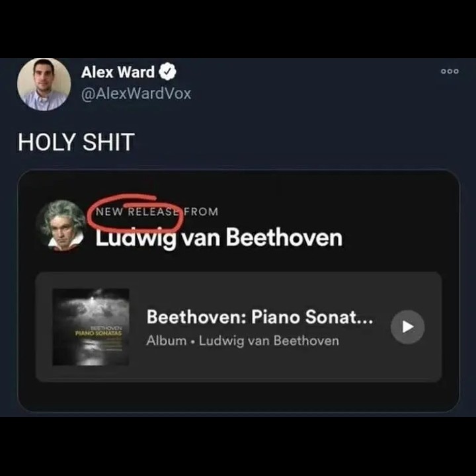476x476 pixels.
Task: Click the 'Album' label in the subtitle
Action: click(167, 340)
